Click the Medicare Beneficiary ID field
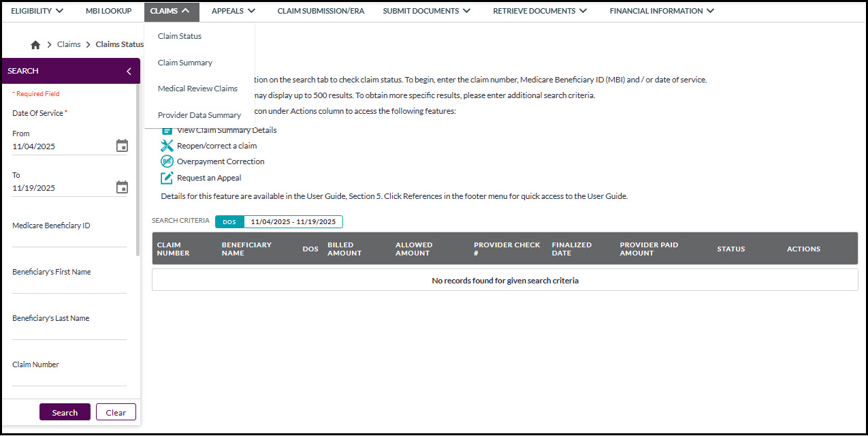Screen dimensions: 868x436 [x=69, y=238]
